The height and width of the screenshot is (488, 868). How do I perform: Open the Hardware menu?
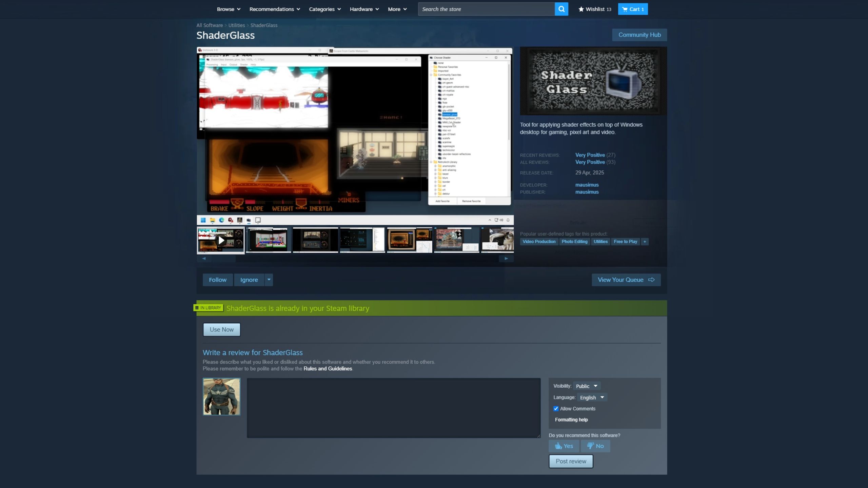click(x=364, y=9)
